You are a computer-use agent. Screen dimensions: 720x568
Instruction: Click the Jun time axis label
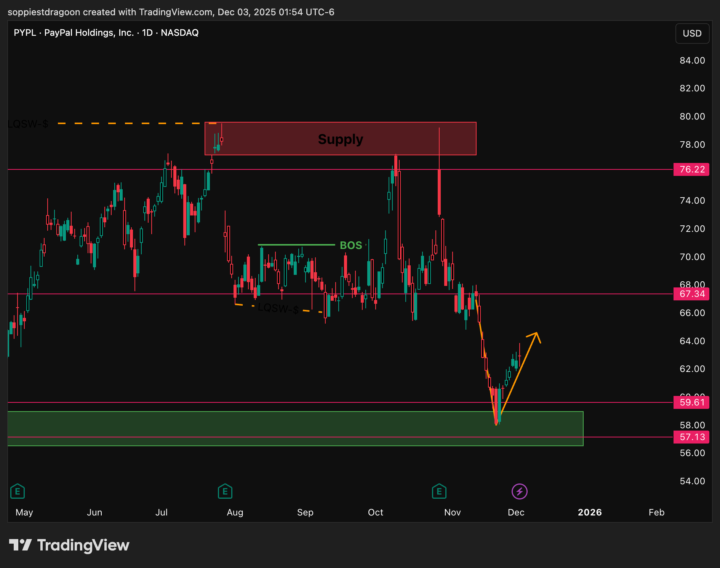click(x=95, y=512)
